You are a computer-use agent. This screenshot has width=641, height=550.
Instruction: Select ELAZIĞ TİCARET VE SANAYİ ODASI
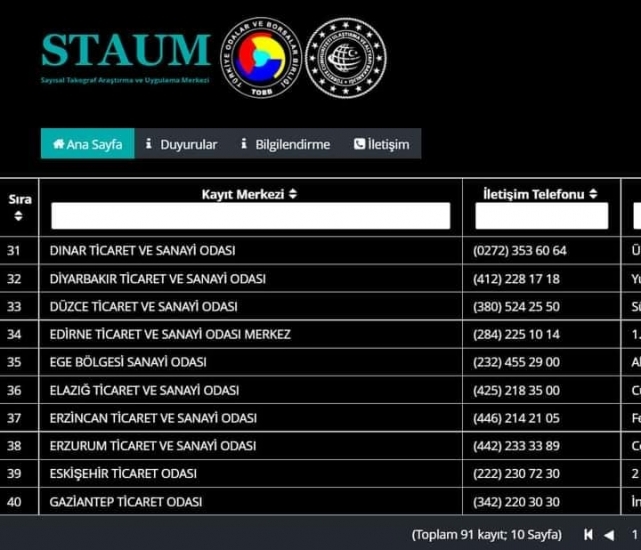144,390
